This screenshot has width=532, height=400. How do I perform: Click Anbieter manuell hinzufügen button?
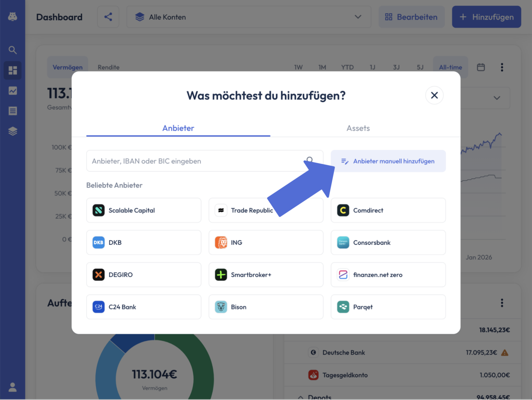[x=388, y=161]
